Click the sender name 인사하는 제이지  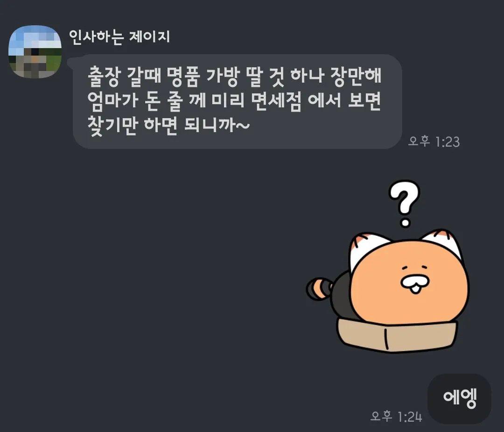pos(119,37)
